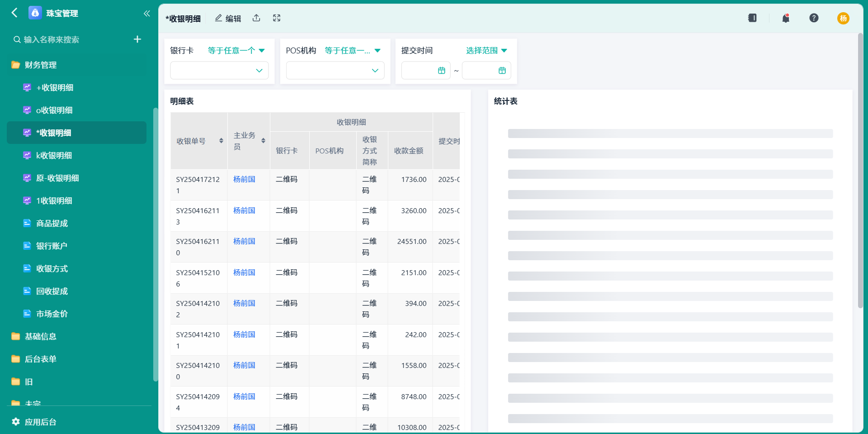
Task: Click 杨前国 link in row SY2504152106
Action: point(244,272)
